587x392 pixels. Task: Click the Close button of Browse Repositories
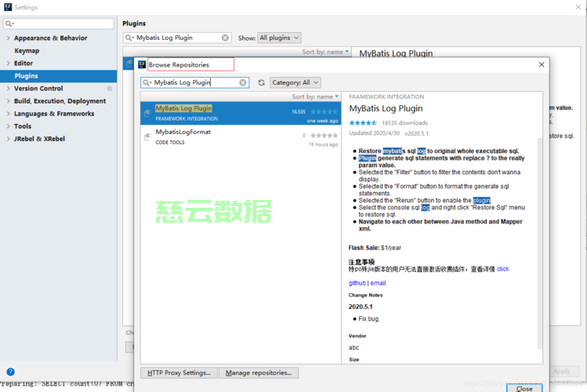pyautogui.click(x=524, y=388)
